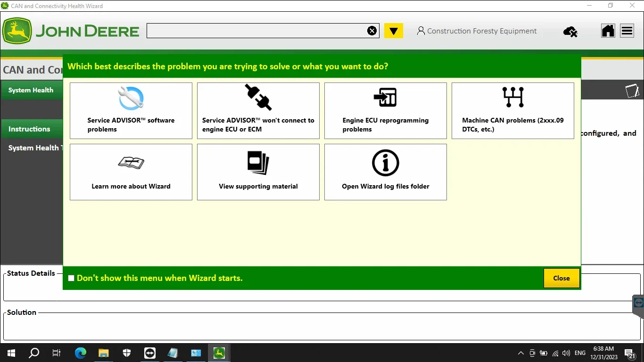The height and width of the screenshot is (362, 644).
Task: Open the hamburger menu in header
Action: pyautogui.click(x=627, y=31)
